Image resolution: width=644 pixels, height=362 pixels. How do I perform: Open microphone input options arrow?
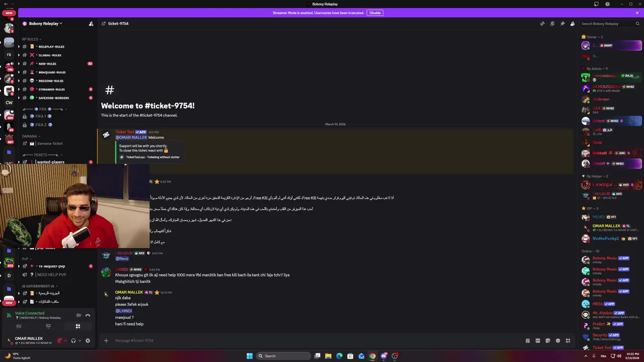click(65, 340)
